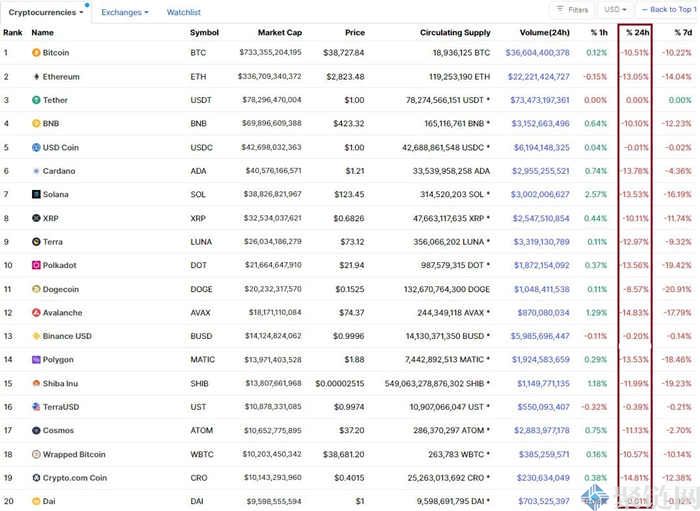Open the Cryptocurrencies dropdown
Viewport: 700px width, 511px height.
(46, 12)
